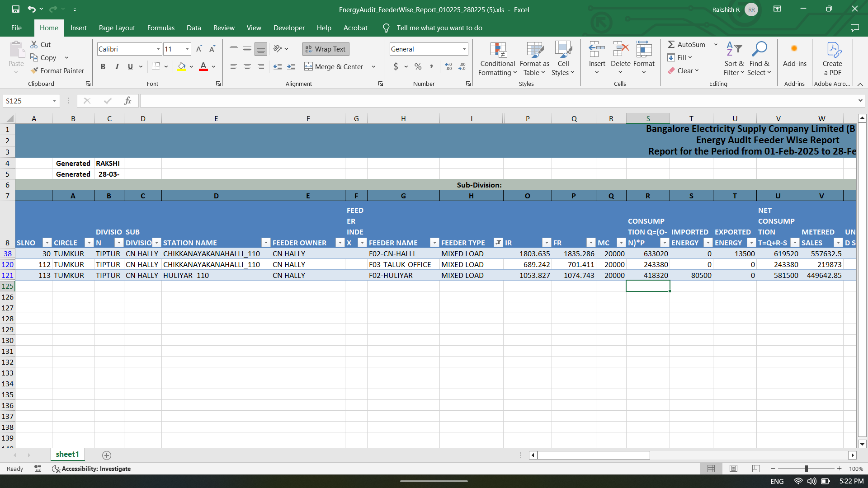Open the STATION NAME filter dropdown
The image size is (868, 488).
click(266, 243)
